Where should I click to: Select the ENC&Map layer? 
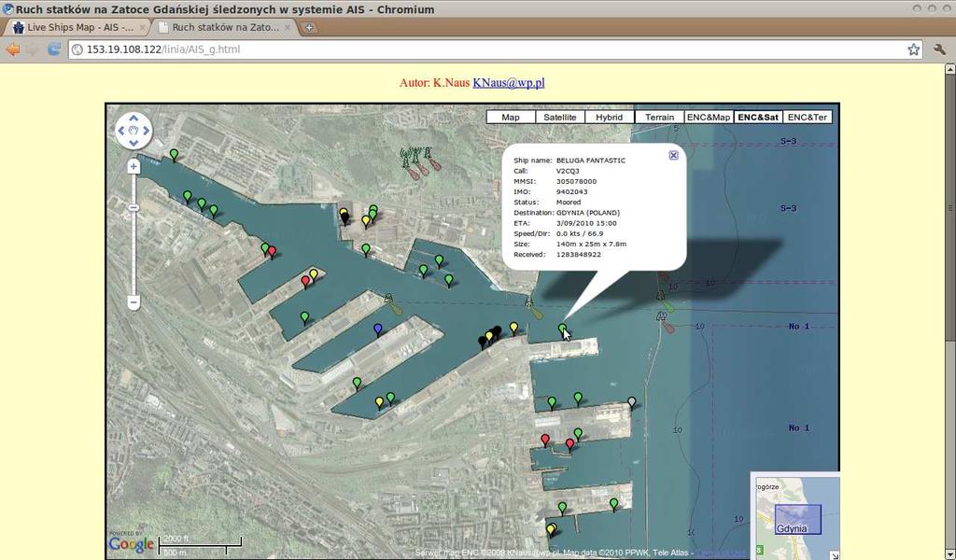pyautogui.click(x=709, y=117)
